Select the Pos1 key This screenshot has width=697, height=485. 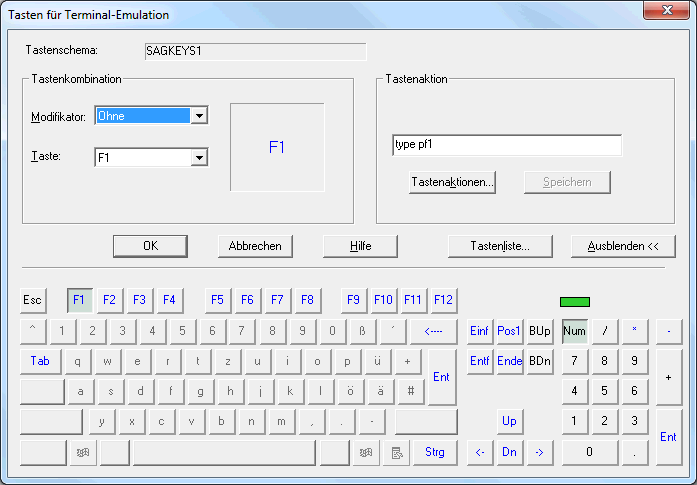(x=509, y=331)
